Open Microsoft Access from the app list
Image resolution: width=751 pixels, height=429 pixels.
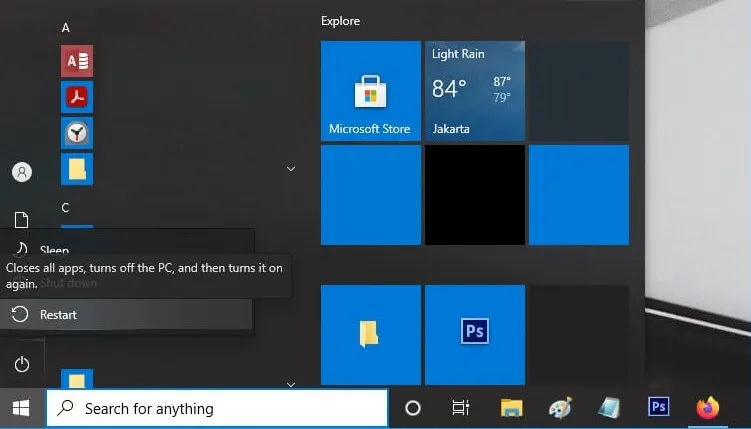click(77, 61)
